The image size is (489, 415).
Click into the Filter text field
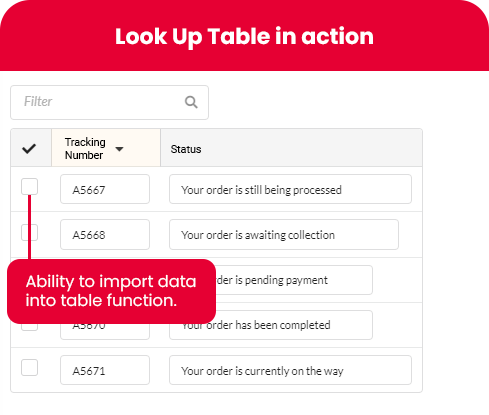click(x=110, y=102)
